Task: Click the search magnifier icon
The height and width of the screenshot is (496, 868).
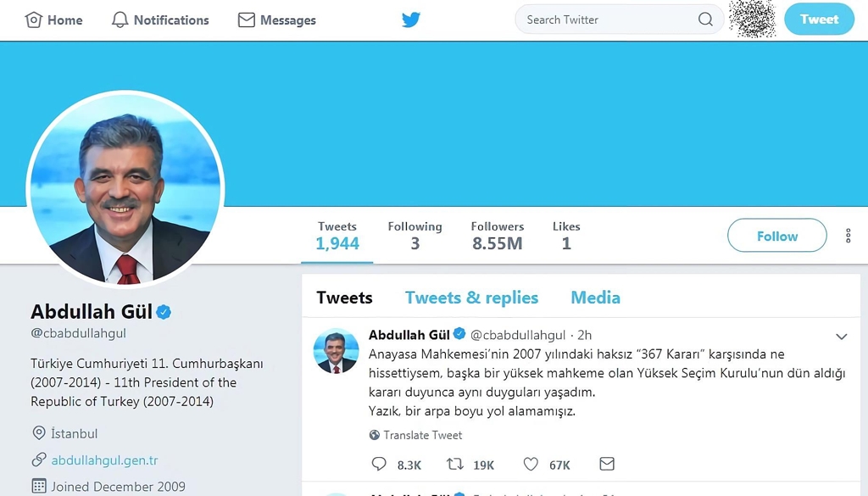Action: (x=705, y=20)
